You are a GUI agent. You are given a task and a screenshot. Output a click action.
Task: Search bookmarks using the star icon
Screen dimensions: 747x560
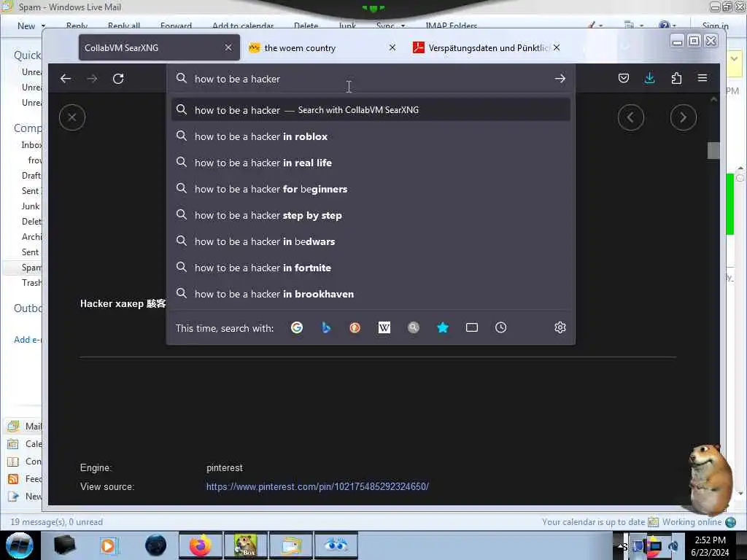pyautogui.click(x=443, y=327)
